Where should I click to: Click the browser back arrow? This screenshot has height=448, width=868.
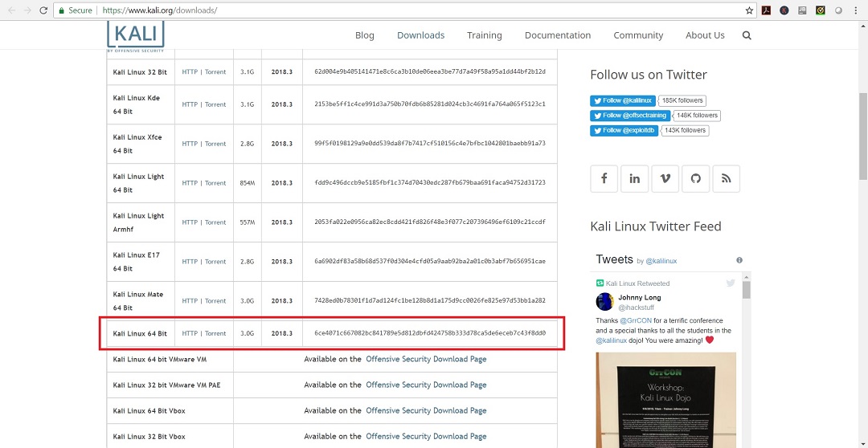(x=12, y=10)
